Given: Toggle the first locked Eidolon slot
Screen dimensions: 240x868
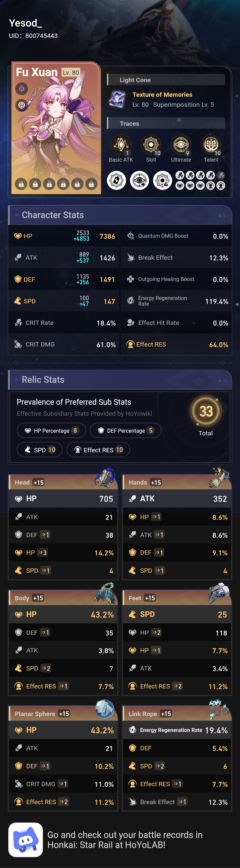Looking at the screenshot, I should pyautogui.click(x=21, y=184).
